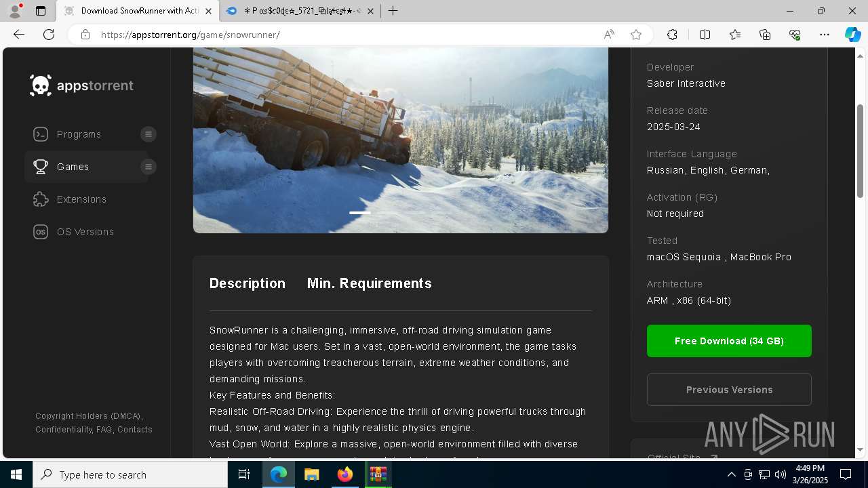868x488 pixels.
Task: Open the Copilot icon
Action: point(852,35)
